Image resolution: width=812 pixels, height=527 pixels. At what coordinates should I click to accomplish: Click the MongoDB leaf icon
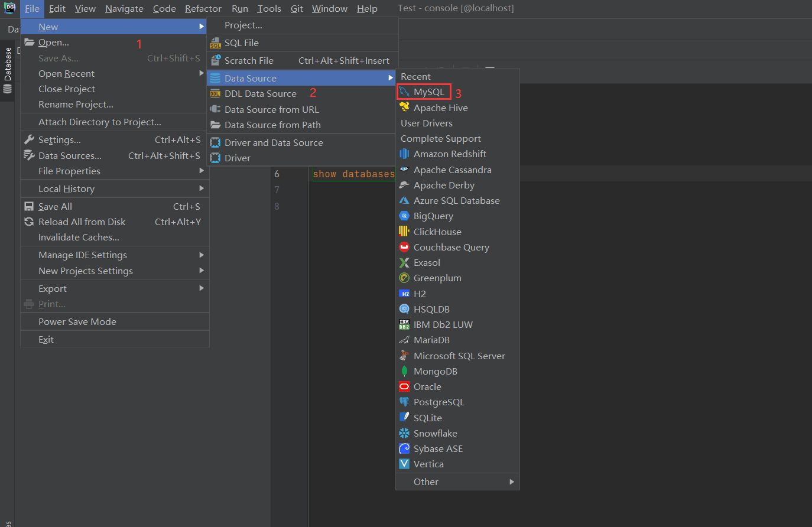404,371
